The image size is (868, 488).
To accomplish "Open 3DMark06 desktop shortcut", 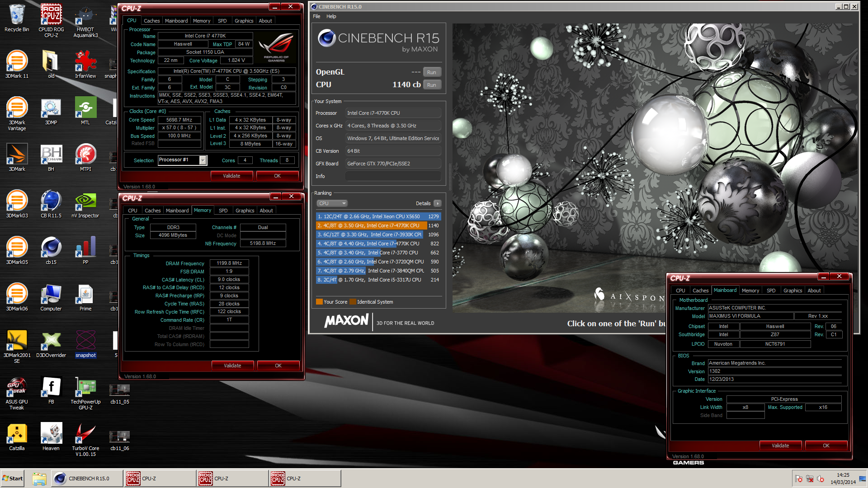I will pyautogui.click(x=17, y=297).
